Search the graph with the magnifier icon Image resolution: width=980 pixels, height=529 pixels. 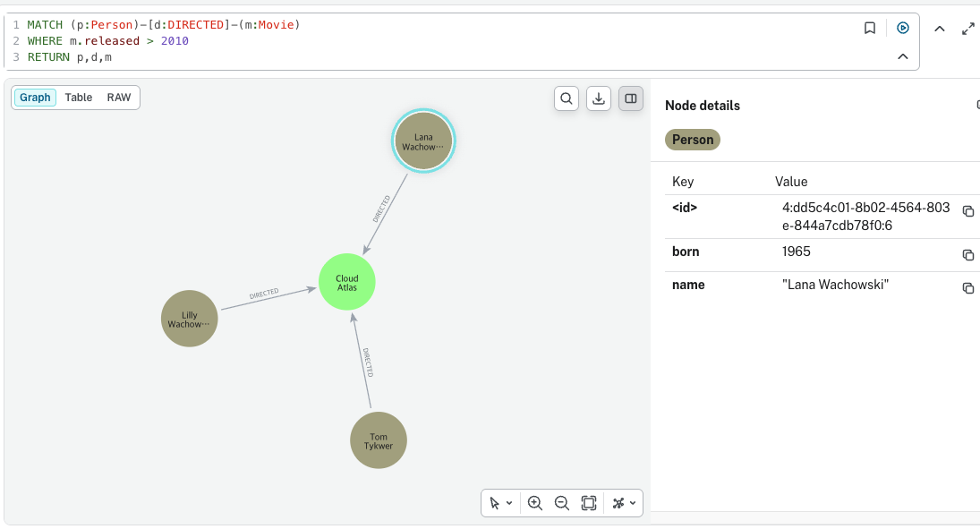[567, 98]
